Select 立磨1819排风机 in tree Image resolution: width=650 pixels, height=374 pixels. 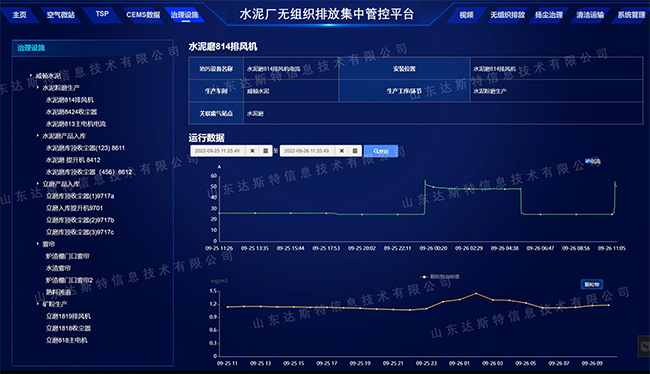pyautogui.click(x=68, y=316)
